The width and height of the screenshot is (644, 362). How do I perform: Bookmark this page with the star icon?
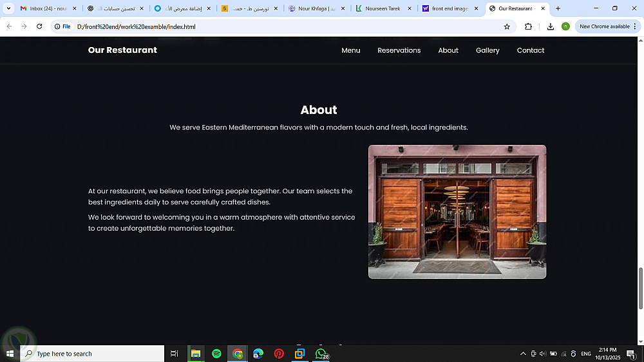click(x=507, y=26)
